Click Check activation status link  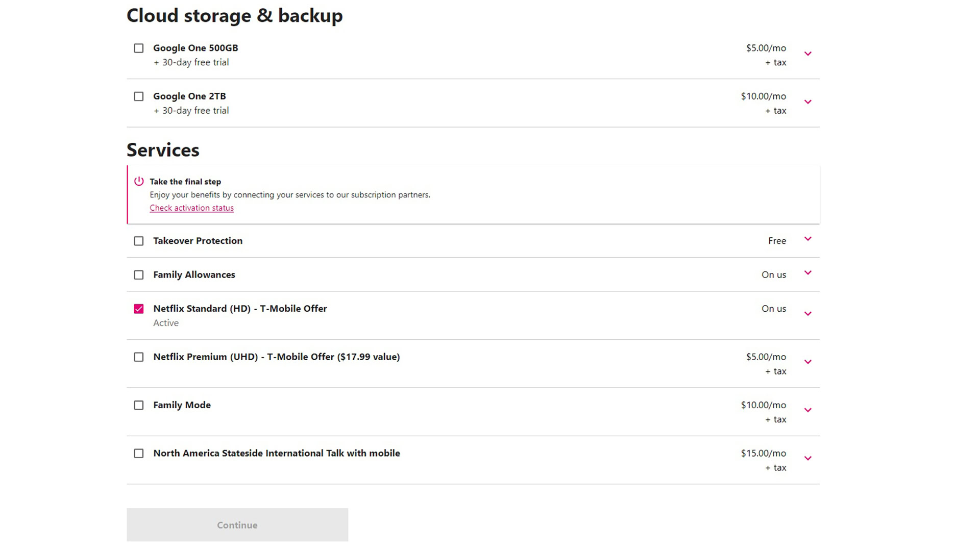(192, 207)
